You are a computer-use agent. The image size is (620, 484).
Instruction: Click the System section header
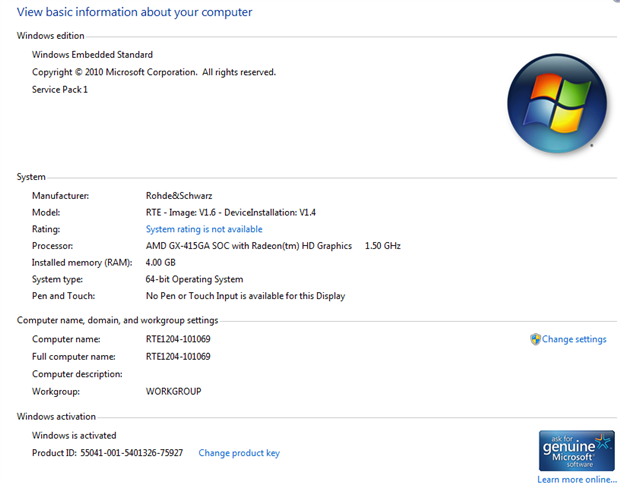click(x=31, y=177)
